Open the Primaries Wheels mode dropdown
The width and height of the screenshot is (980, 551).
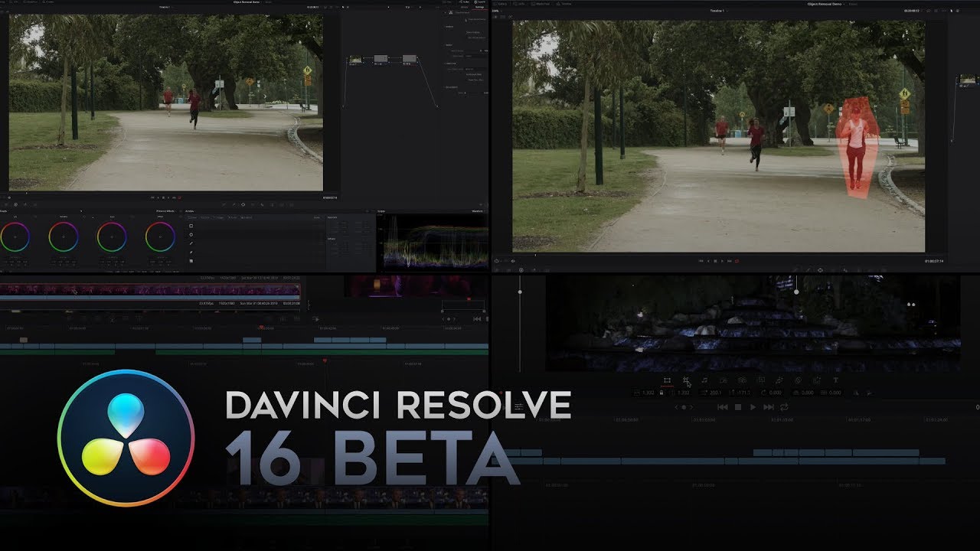(x=166, y=211)
